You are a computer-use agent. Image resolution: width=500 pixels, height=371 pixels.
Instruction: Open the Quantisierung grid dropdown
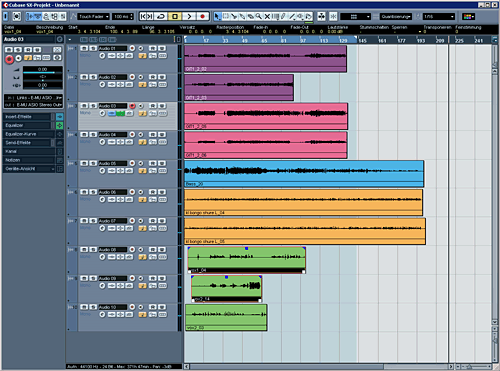click(396, 16)
